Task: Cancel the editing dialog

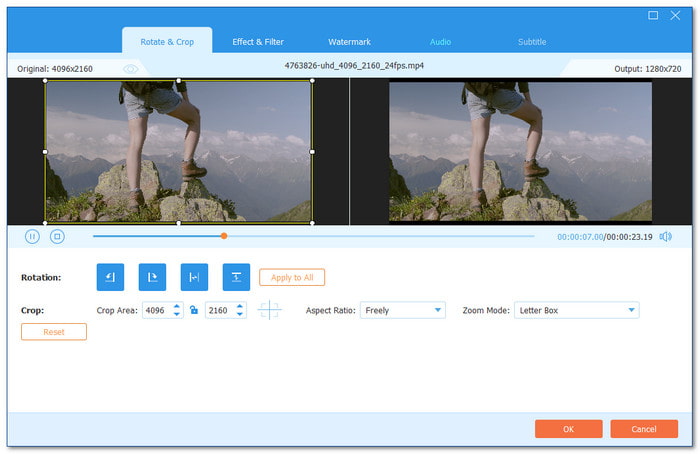Action: [644, 429]
